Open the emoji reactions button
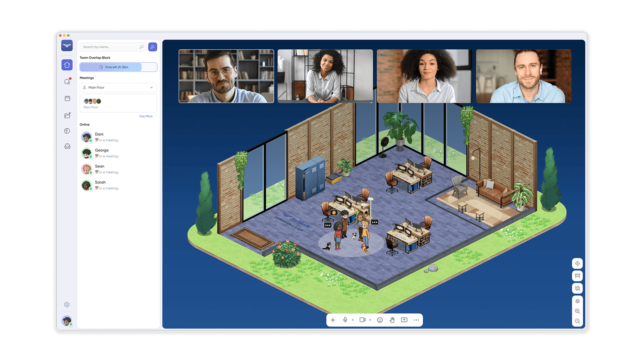 pos(380,320)
